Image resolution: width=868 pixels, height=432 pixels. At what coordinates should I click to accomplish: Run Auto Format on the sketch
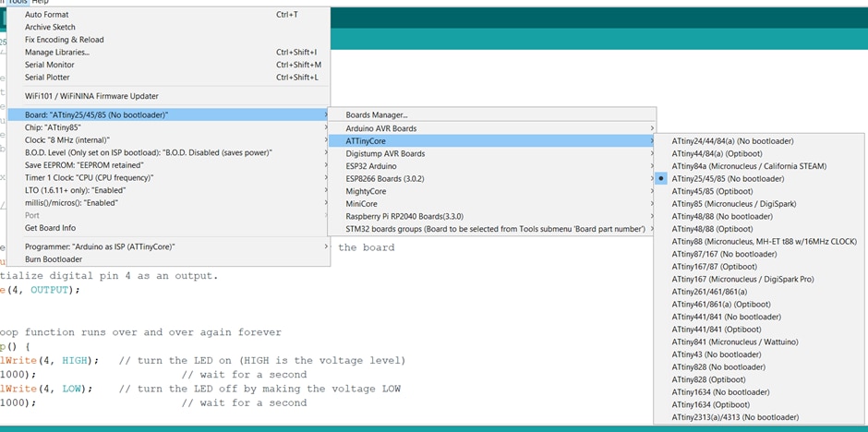coord(46,15)
